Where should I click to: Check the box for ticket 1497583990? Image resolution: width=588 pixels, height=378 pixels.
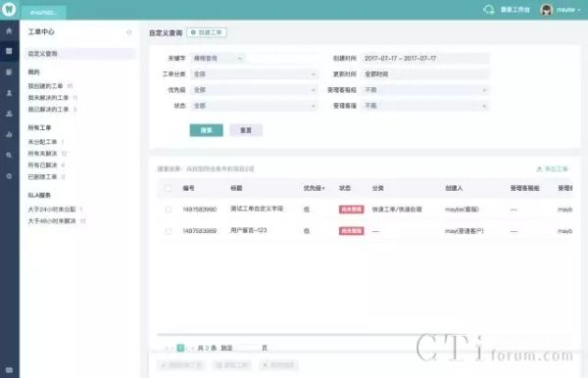point(169,210)
